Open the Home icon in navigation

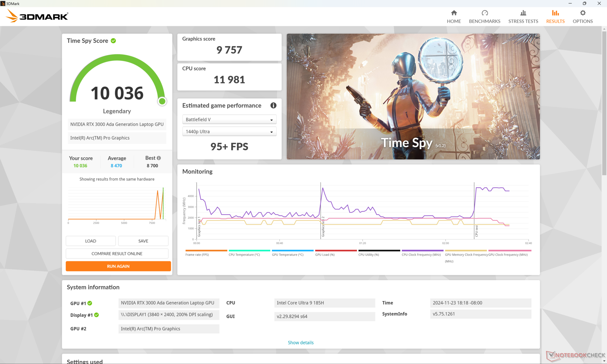point(454,13)
